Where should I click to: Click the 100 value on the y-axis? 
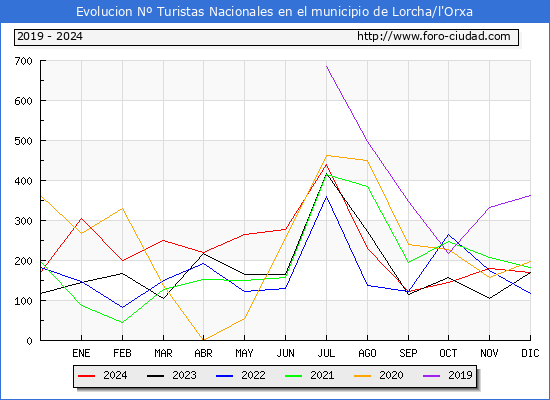click(x=24, y=301)
